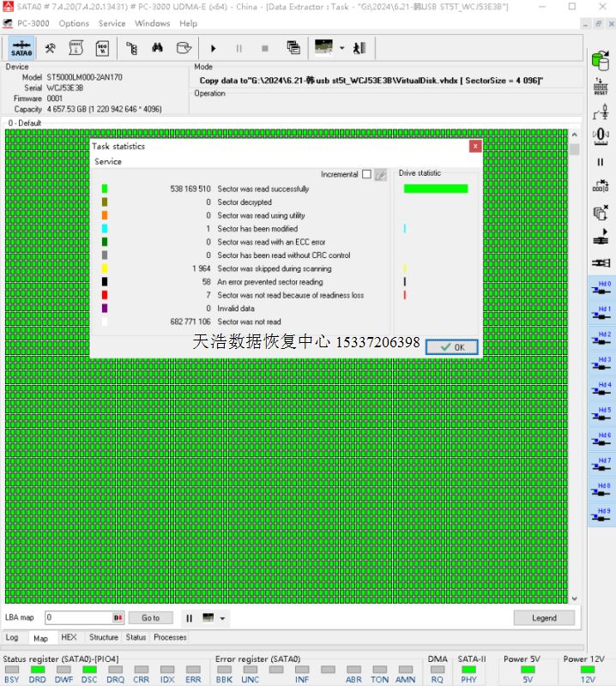The height and width of the screenshot is (686, 616).
Task: Click the Legend button
Action: [x=544, y=617]
